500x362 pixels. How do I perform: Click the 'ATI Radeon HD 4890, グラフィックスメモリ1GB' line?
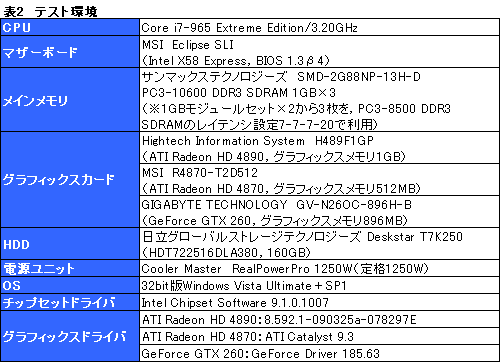coord(274,157)
